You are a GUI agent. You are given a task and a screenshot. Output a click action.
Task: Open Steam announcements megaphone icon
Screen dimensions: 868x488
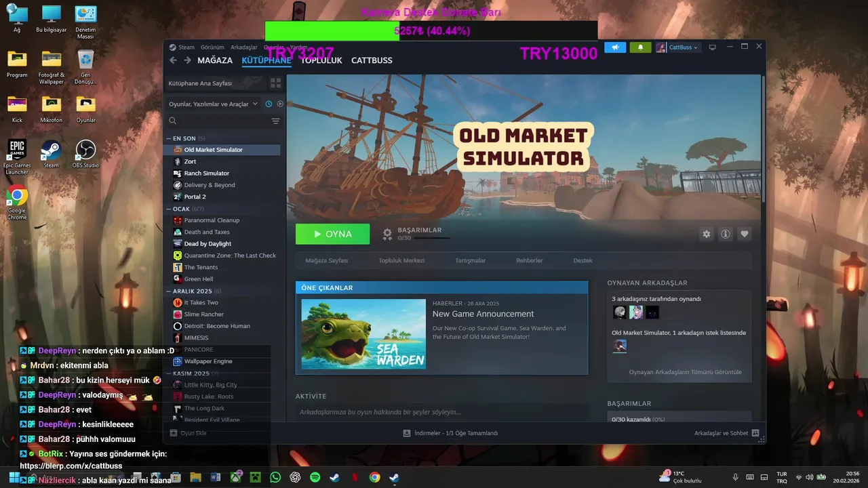(615, 47)
